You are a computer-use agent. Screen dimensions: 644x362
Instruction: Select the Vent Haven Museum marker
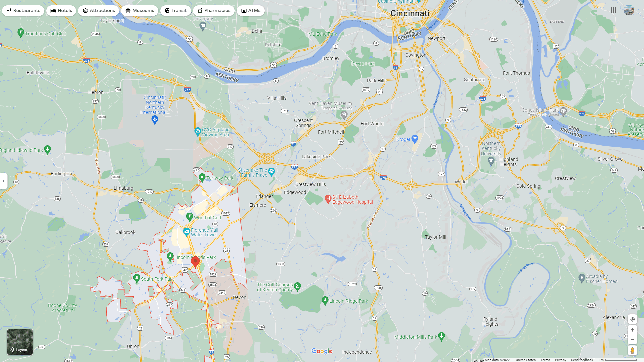tap(344, 116)
